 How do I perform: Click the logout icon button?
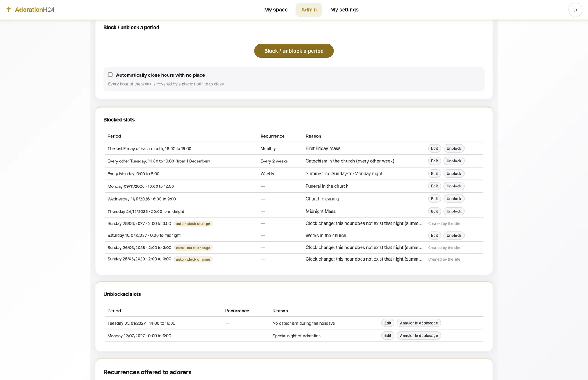tap(575, 10)
